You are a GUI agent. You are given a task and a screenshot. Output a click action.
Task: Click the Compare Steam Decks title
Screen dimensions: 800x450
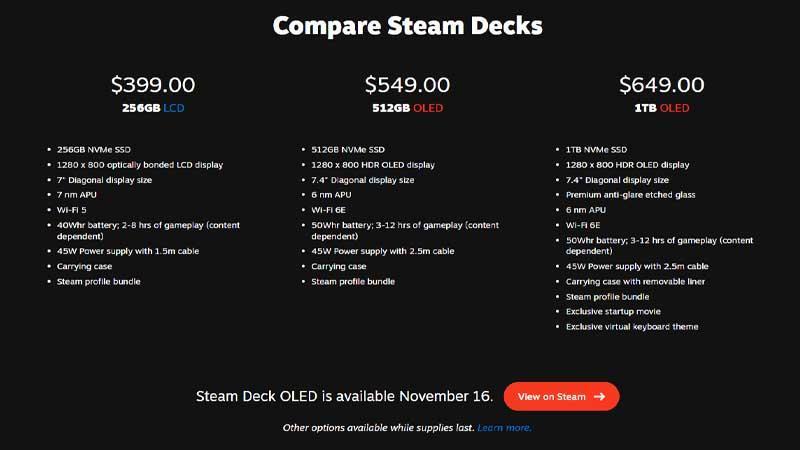tap(407, 26)
